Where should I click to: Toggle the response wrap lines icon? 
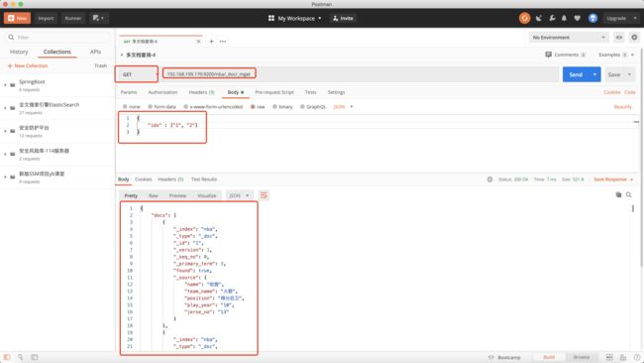point(264,195)
